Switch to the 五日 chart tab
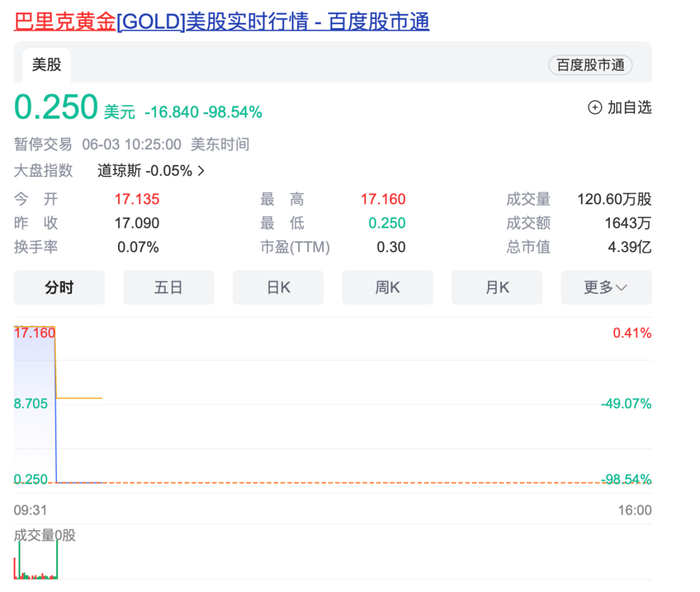This screenshot has width=700, height=592. [168, 287]
